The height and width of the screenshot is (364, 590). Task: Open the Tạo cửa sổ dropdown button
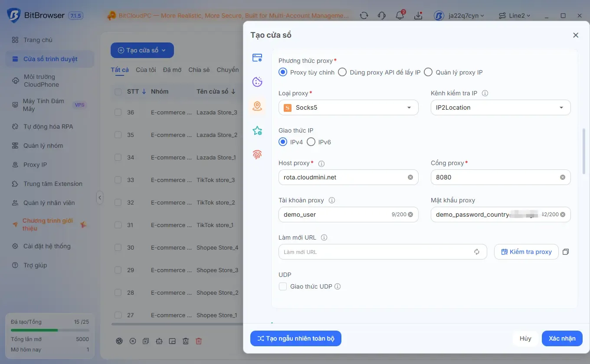(x=142, y=50)
